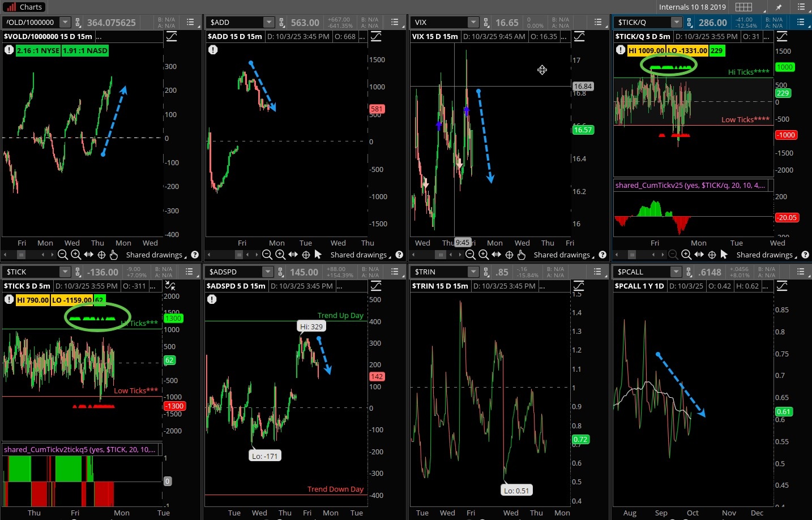Open help icon on $TICK/Q chart
This screenshot has width=812, height=520.
805,255
